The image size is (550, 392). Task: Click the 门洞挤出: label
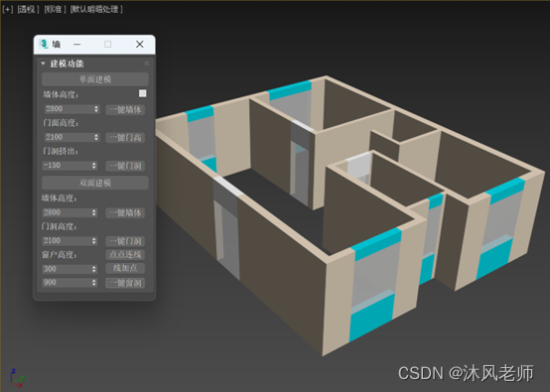coord(61,151)
